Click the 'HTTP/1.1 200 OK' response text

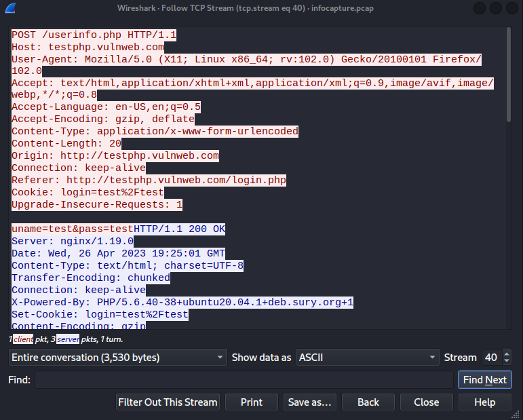180,229
